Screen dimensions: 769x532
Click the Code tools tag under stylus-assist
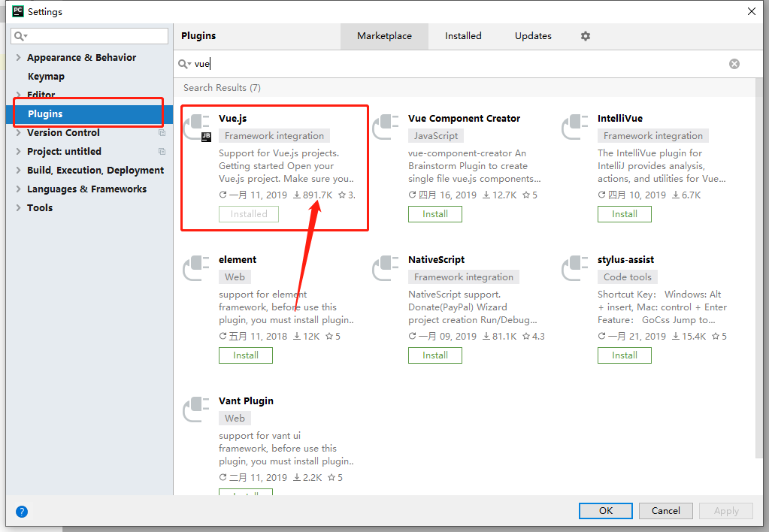pyautogui.click(x=627, y=277)
